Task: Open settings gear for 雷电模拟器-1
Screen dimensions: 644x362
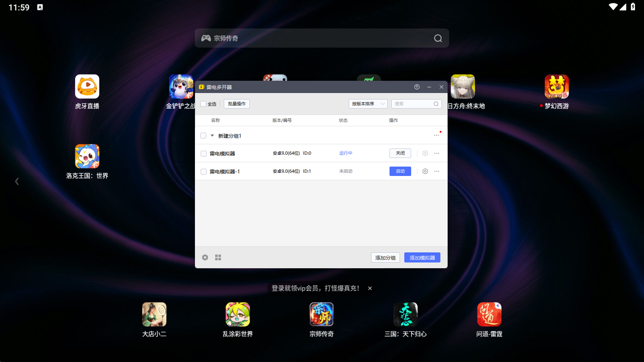Action: [425, 171]
